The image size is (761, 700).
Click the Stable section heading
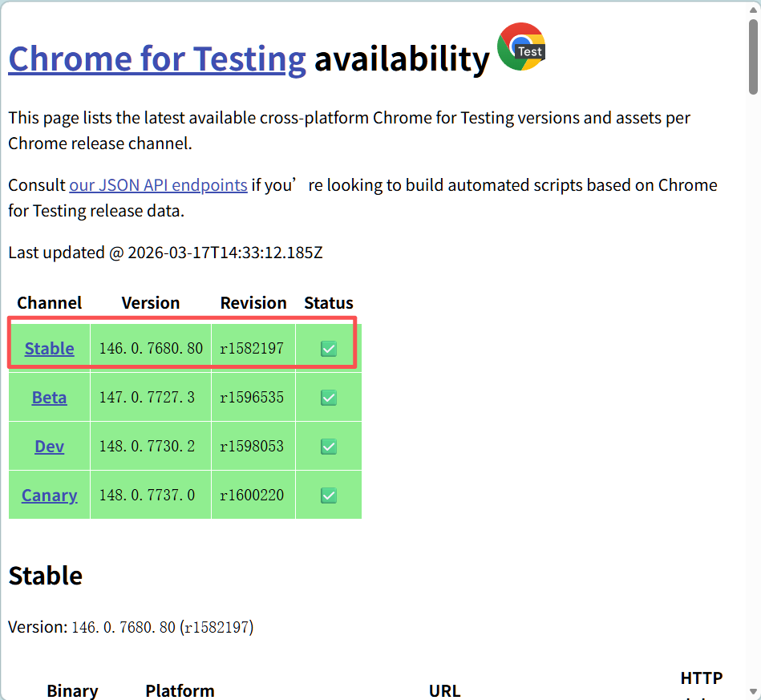point(46,576)
